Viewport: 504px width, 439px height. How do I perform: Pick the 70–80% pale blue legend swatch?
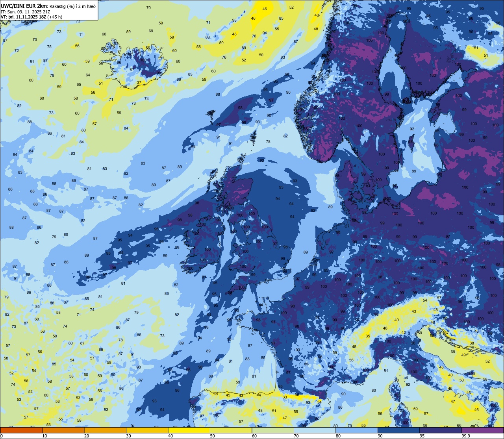pyautogui.click(x=315, y=430)
